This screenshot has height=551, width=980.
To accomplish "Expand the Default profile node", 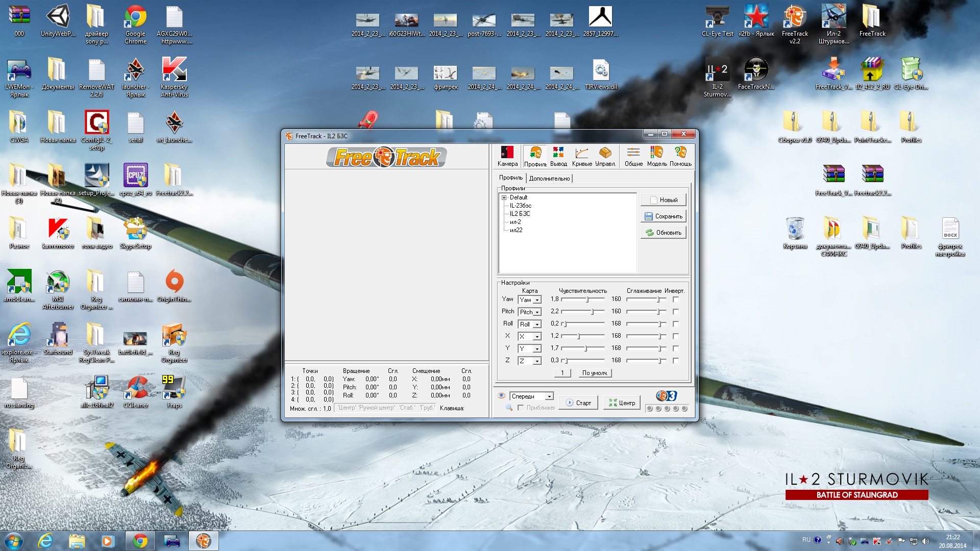I will coord(504,197).
